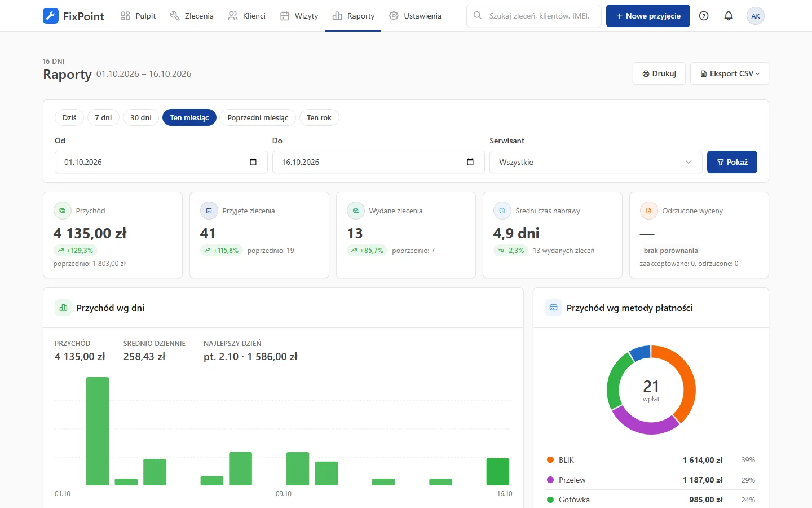Select the 30 dni period filter

tap(141, 117)
